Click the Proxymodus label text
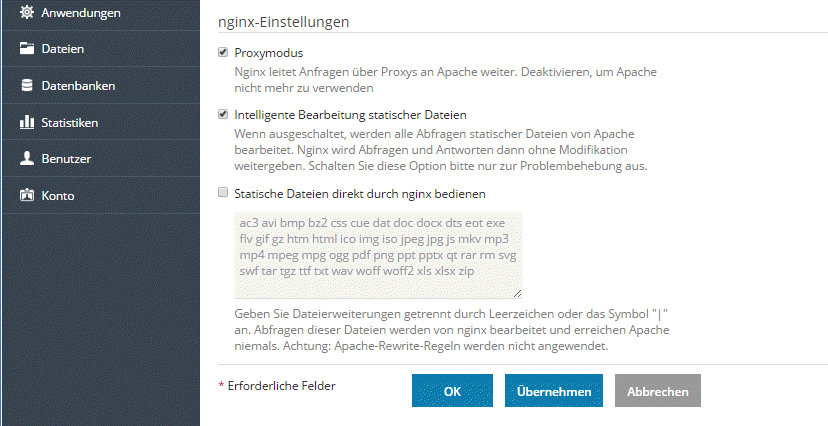Screen dimensions: 828x426 (x=269, y=53)
